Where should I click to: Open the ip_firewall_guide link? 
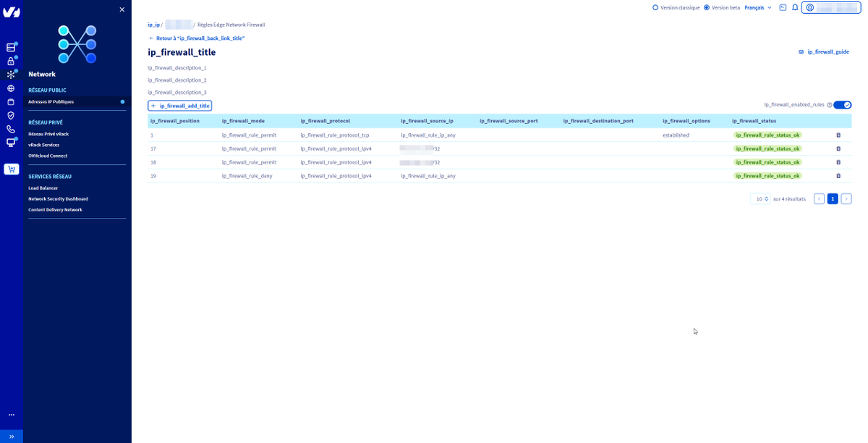click(x=824, y=52)
